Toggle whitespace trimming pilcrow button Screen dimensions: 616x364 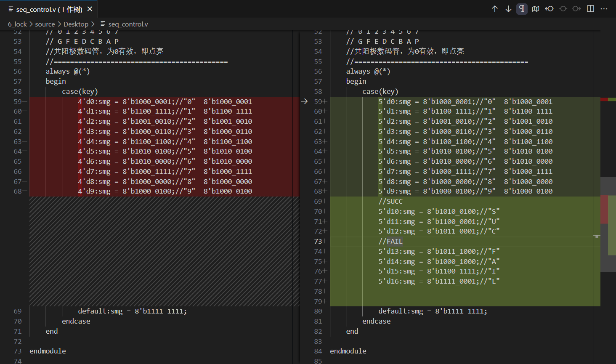click(522, 9)
